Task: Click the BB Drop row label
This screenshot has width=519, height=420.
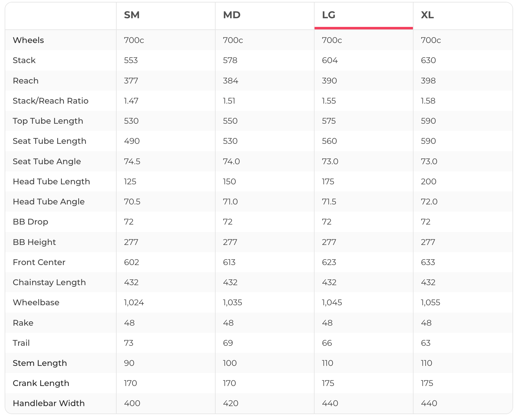Action: tap(30, 222)
